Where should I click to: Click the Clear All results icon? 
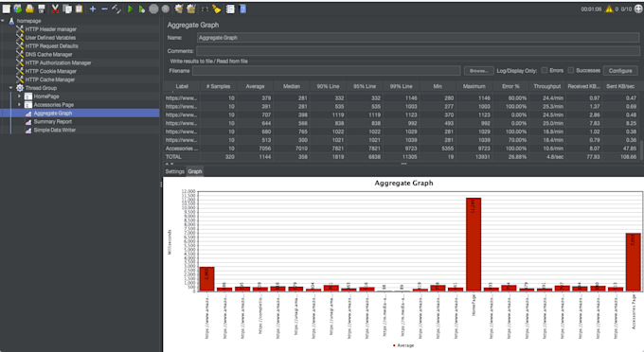[x=191, y=9]
